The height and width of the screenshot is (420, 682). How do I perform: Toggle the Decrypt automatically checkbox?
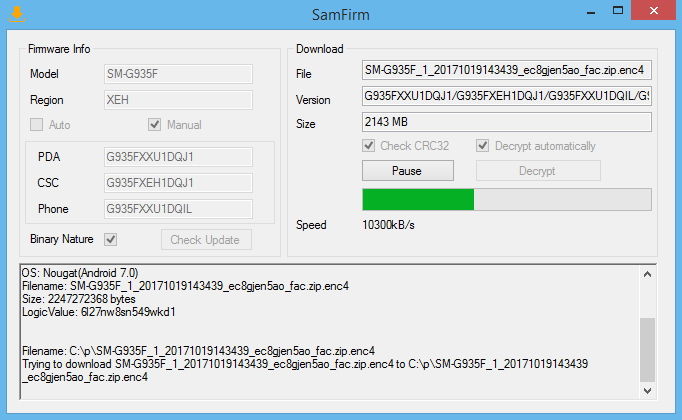click(x=482, y=146)
